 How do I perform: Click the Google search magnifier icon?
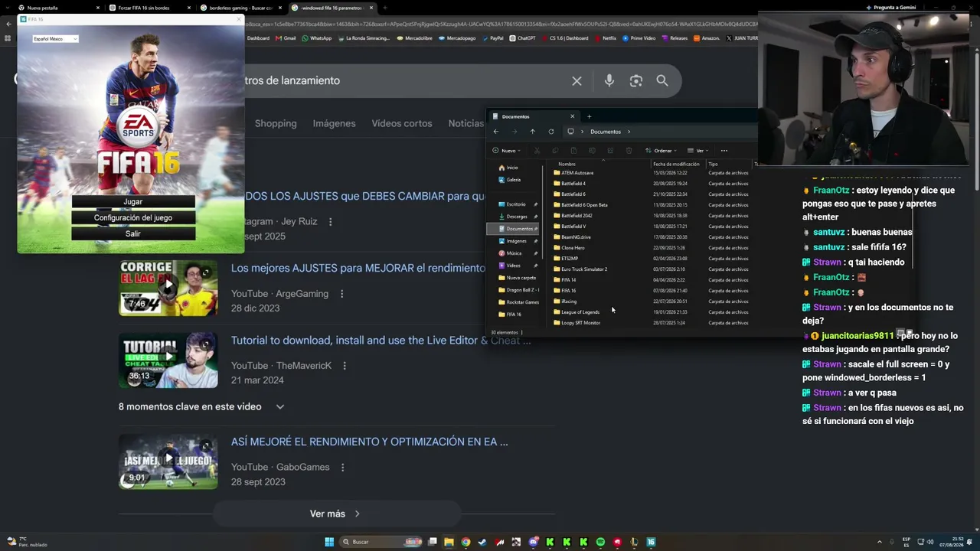(662, 81)
